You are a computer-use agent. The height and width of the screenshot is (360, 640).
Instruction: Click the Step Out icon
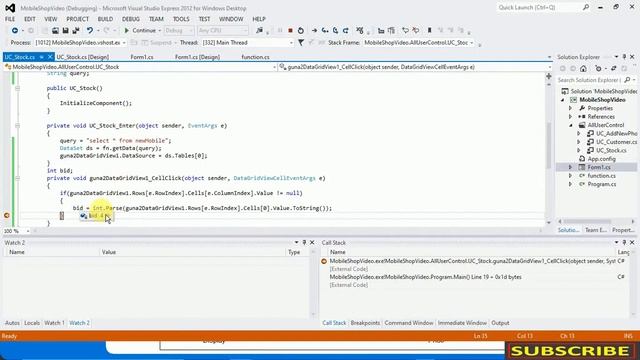click(346, 31)
